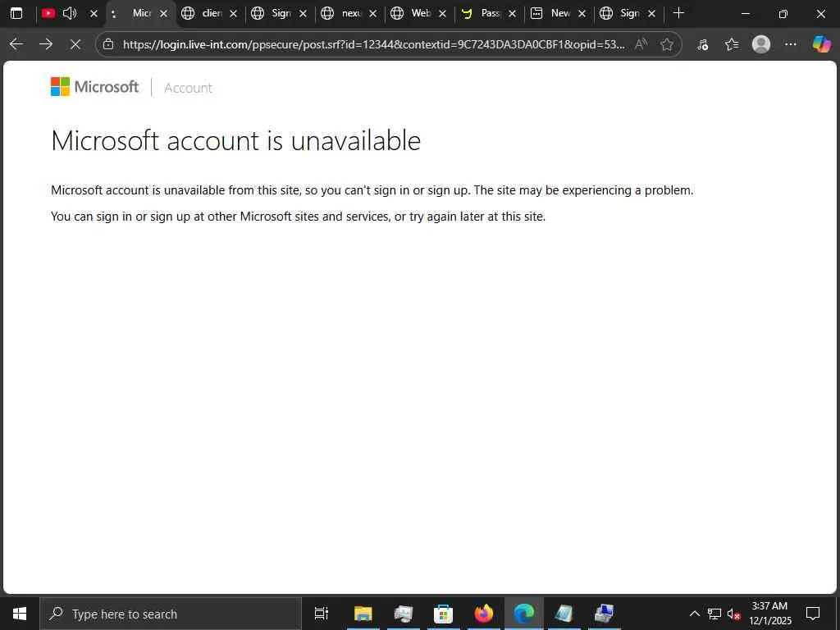Image resolution: width=840 pixels, height=630 pixels.
Task: Switch to the YouTube tab
Action: (48, 13)
